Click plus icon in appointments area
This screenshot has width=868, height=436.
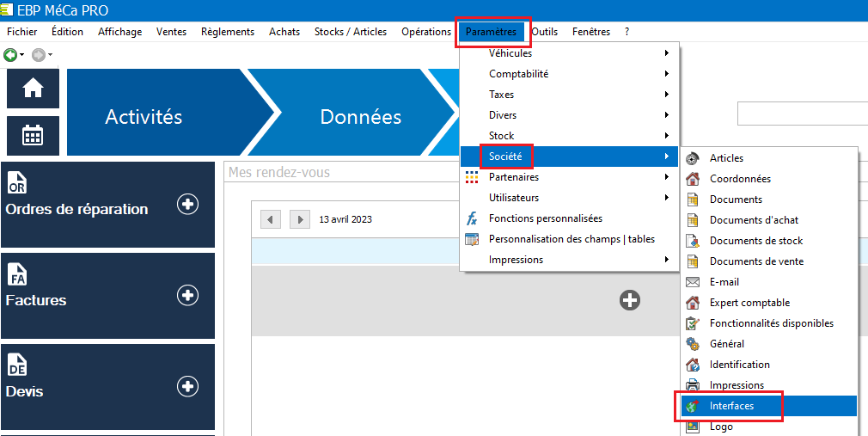click(630, 300)
